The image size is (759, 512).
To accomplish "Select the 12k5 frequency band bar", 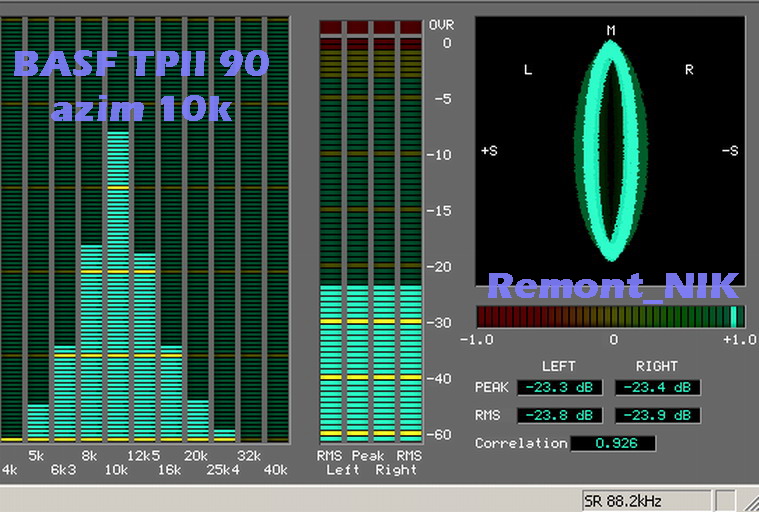I will coord(144,345).
